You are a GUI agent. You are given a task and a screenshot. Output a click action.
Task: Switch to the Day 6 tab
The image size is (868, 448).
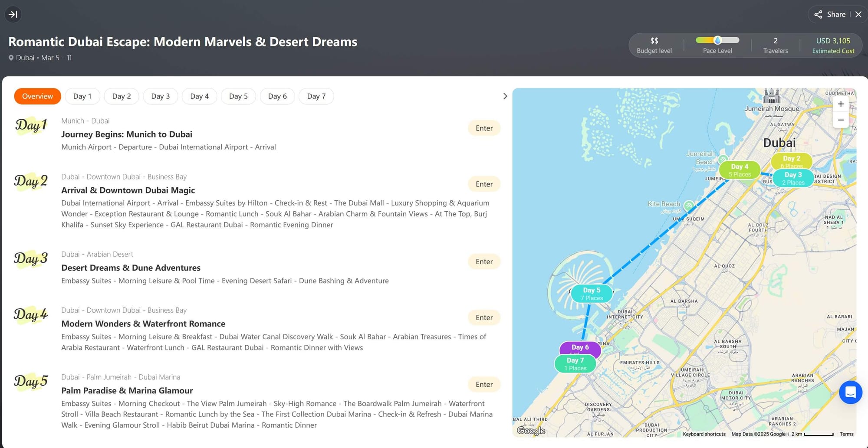point(277,96)
